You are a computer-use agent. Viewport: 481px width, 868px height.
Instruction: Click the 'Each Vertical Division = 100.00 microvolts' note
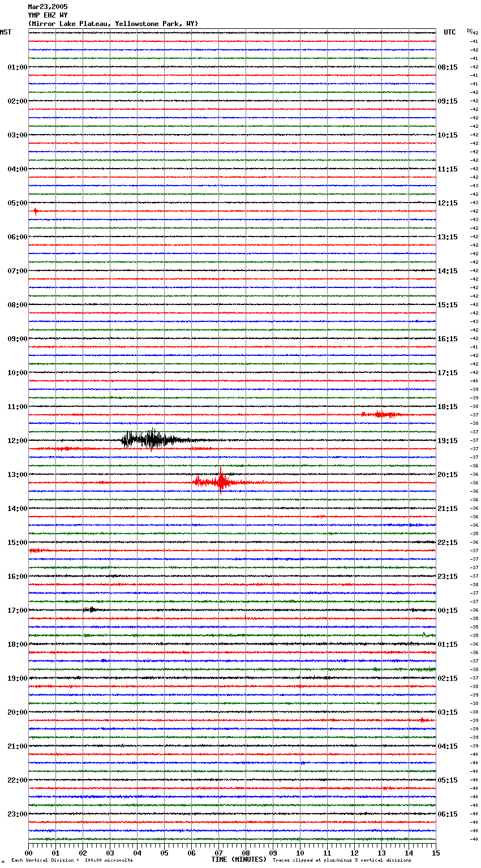click(72, 861)
